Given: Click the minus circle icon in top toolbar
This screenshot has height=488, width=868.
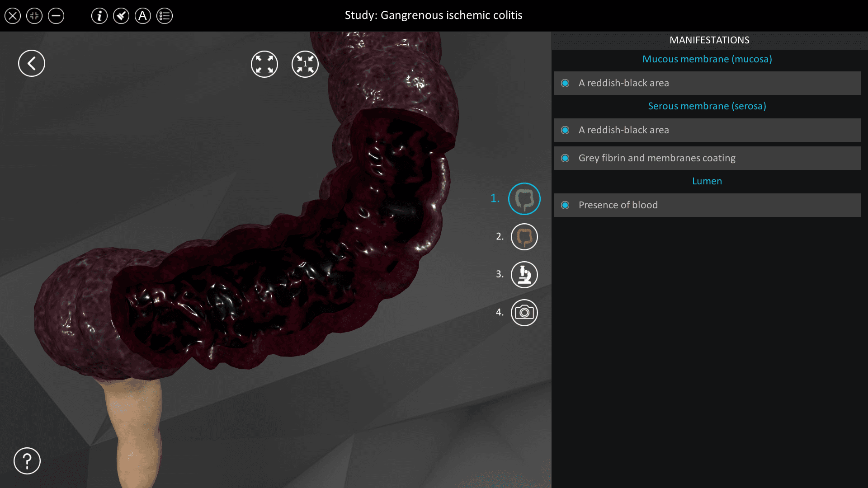Looking at the screenshot, I should pyautogui.click(x=56, y=16).
